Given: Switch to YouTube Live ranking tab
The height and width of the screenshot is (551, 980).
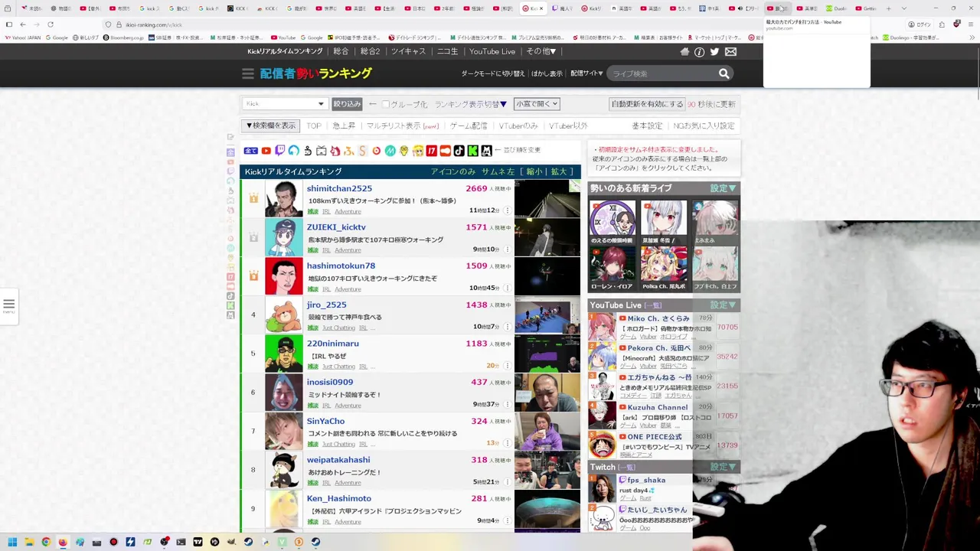Looking at the screenshot, I should point(492,51).
